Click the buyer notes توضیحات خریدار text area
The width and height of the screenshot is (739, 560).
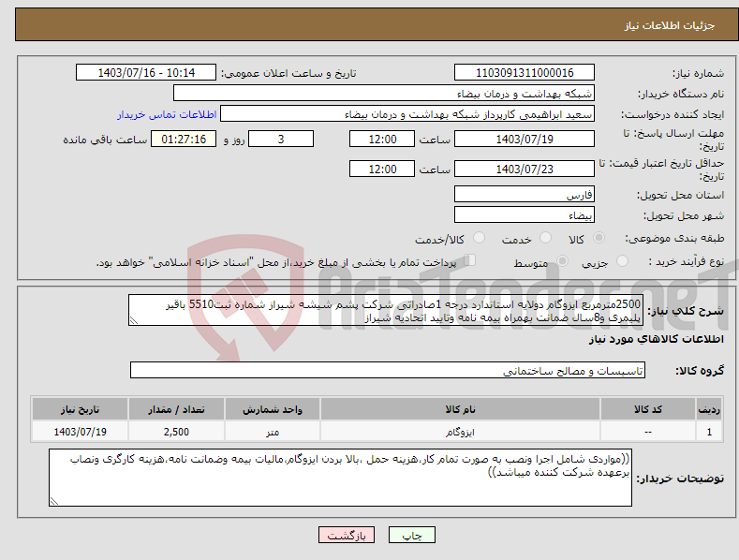pyautogui.click(x=340, y=478)
